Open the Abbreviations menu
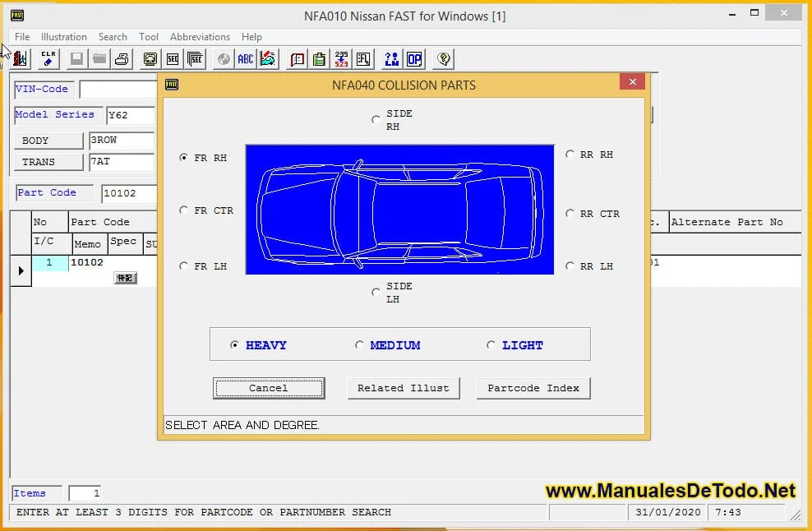The height and width of the screenshot is (531, 812). 200,37
